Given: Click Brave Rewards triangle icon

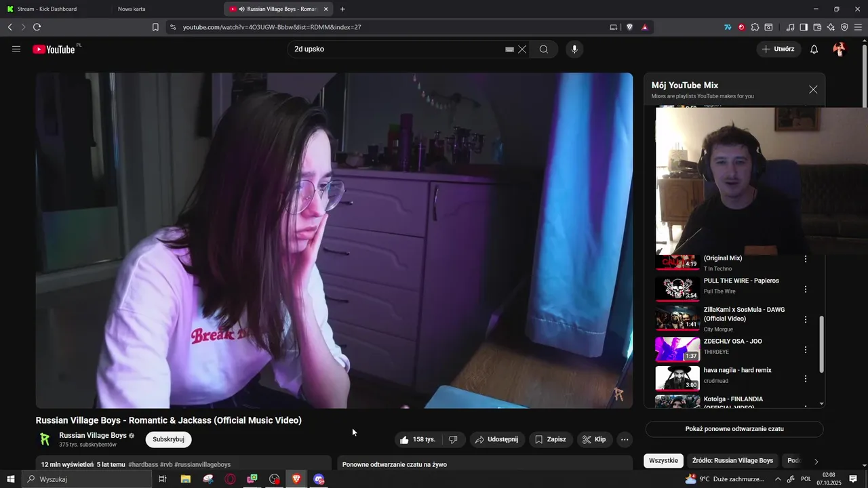Looking at the screenshot, I should point(644,27).
